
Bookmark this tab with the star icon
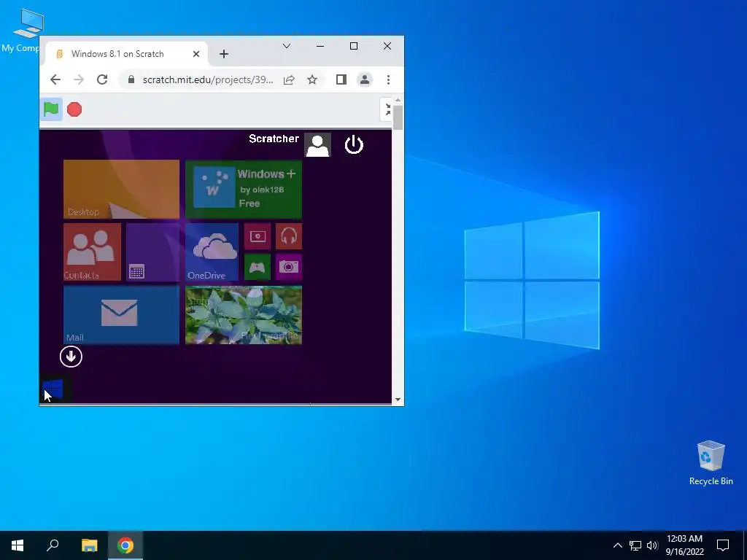click(312, 79)
